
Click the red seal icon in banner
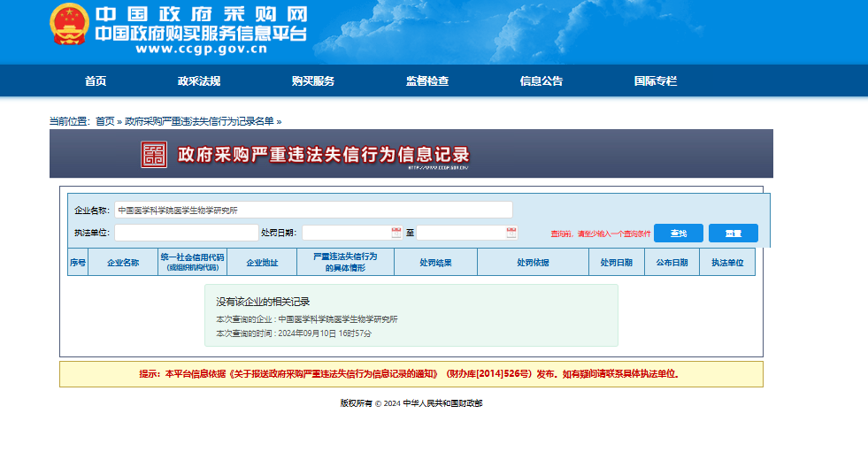click(154, 155)
